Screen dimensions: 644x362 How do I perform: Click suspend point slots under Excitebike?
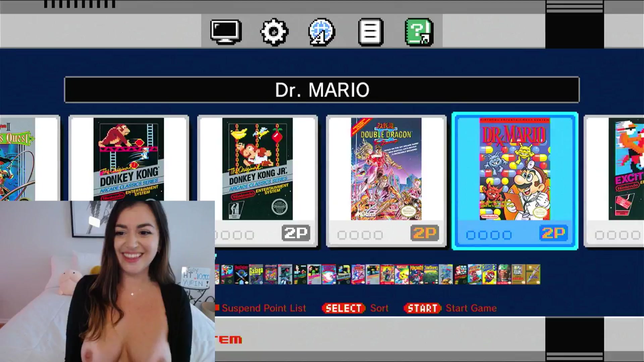618,235
